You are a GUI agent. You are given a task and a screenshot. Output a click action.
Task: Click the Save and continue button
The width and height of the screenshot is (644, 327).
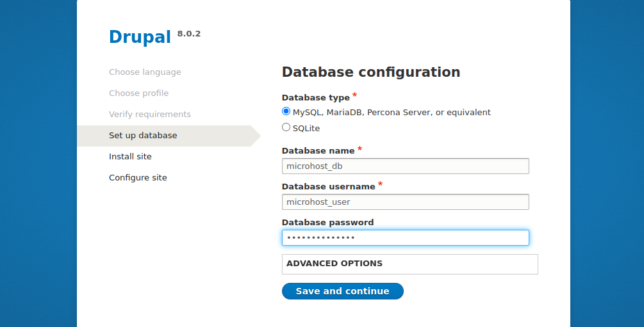pyautogui.click(x=343, y=291)
